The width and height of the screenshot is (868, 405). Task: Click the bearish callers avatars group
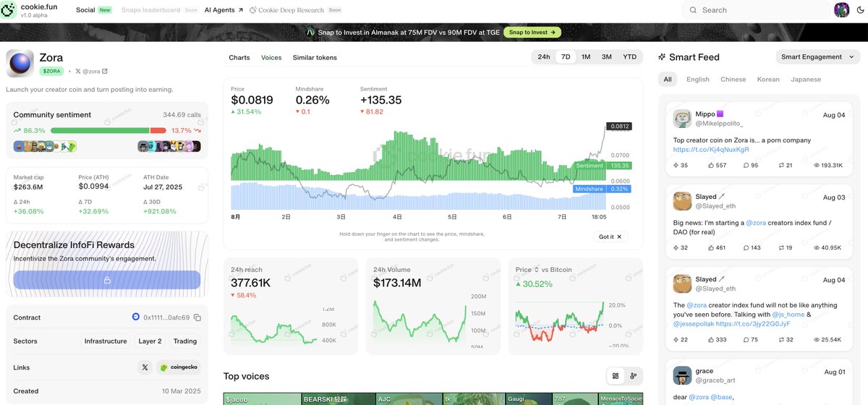pos(169,146)
